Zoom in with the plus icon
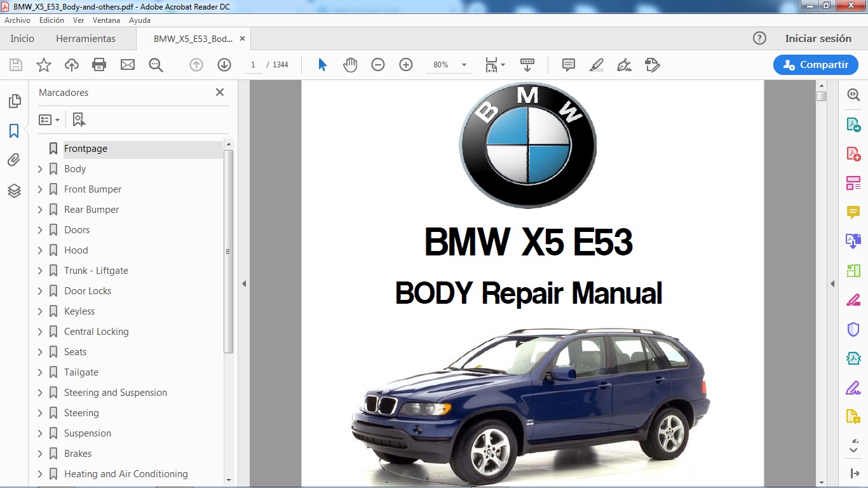The height and width of the screenshot is (488, 868). (x=406, y=65)
